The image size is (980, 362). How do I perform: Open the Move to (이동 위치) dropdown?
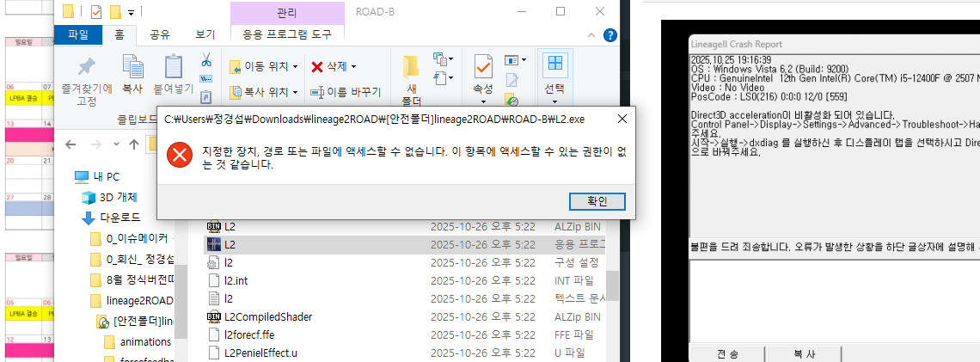[264, 66]
